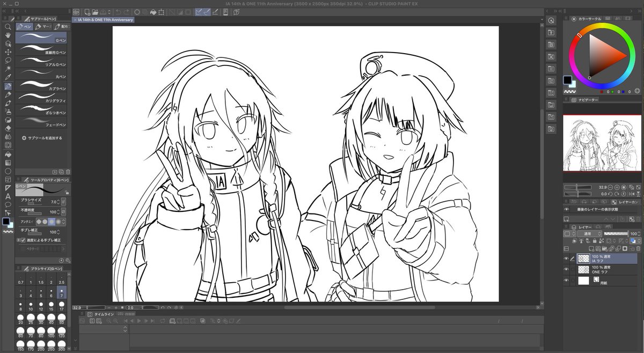Select the Fill bucket tool
644x353 pixels.
pos(8,153)
